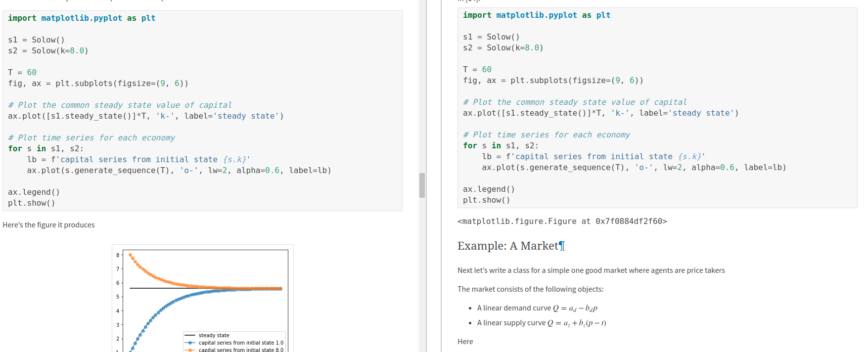Screen dimensions: 868x352
Task: Click the "Example: A Market" heading text
Action: click(x=507, y=246)
